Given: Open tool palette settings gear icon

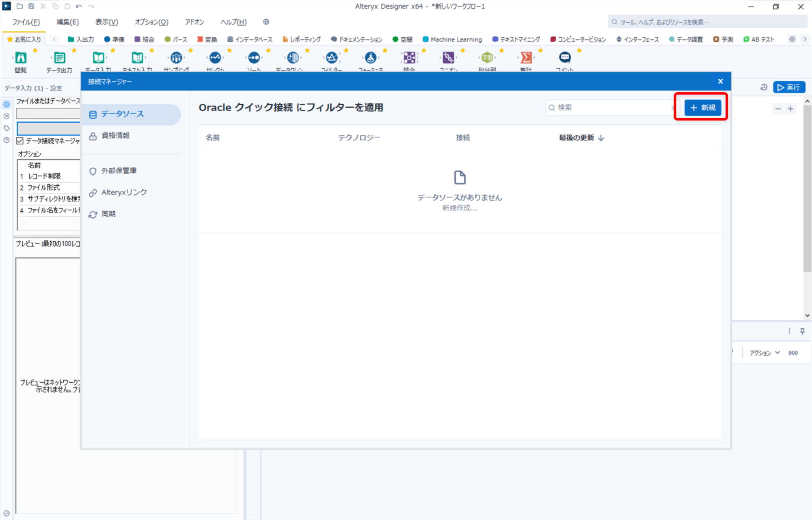Looking at the screenshot, I should point(792,39).
